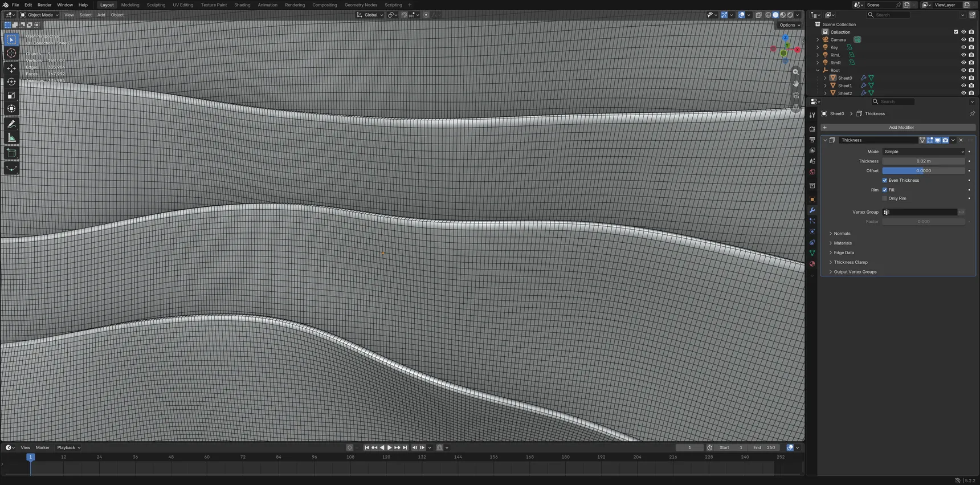The image size is (980, 485).
Task: Expand the Normals subpanel
Action: 842,234
